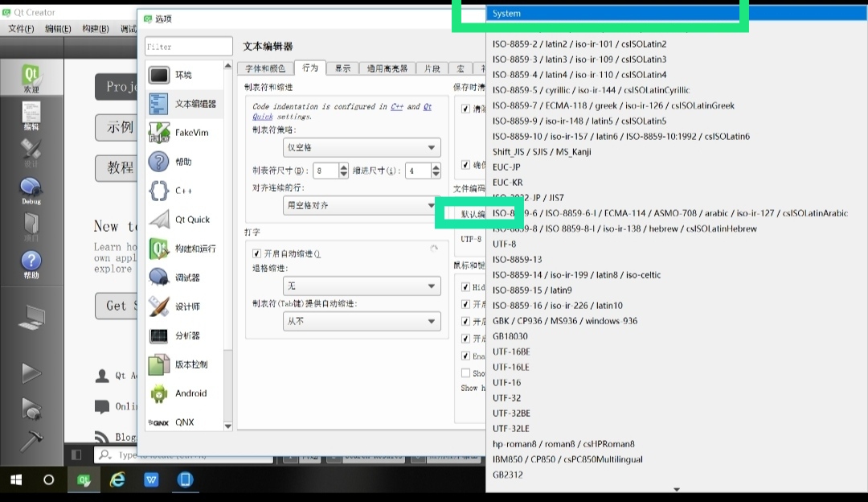Viewport: 868px width, 502px height.
Task: Switch to the Behavior tab
Action: click(310, 68)
